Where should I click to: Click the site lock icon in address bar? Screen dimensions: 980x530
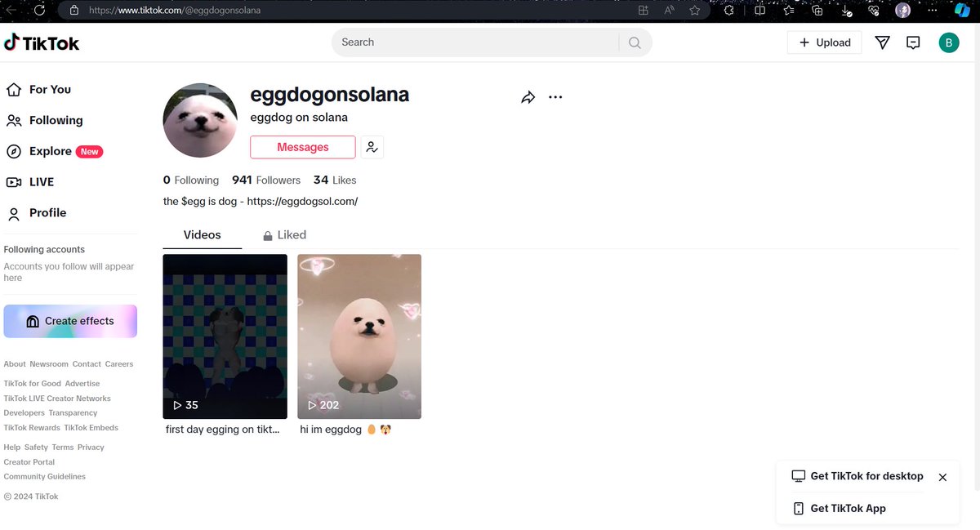(73, 11)
